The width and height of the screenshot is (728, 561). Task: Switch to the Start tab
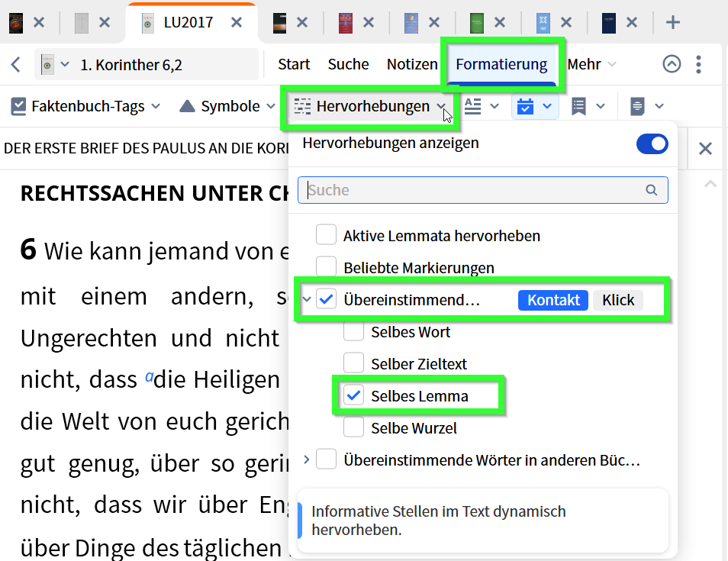point(294,64)
